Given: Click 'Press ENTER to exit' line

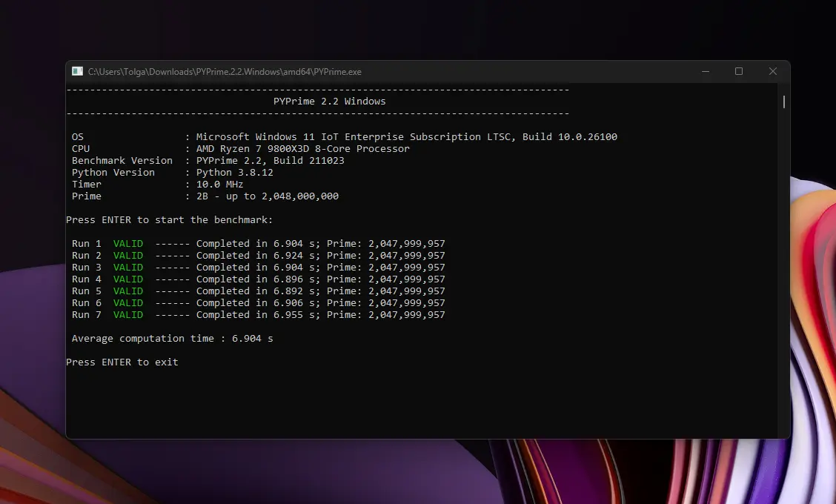Looking at the screenshot, I should 122,362.
